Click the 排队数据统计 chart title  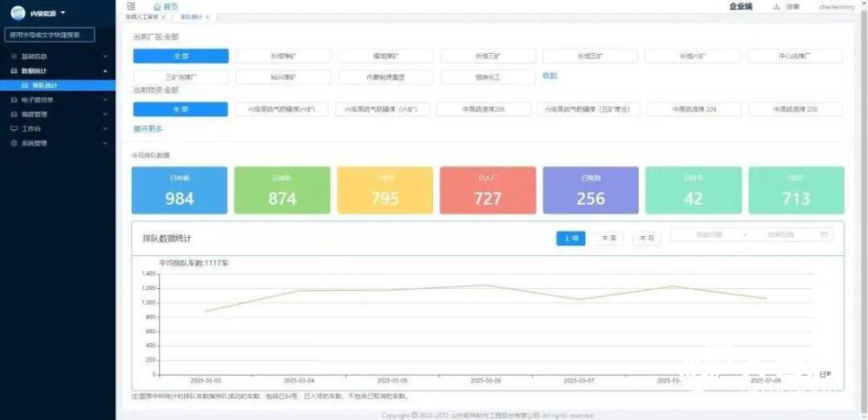[x=168, y=239]
